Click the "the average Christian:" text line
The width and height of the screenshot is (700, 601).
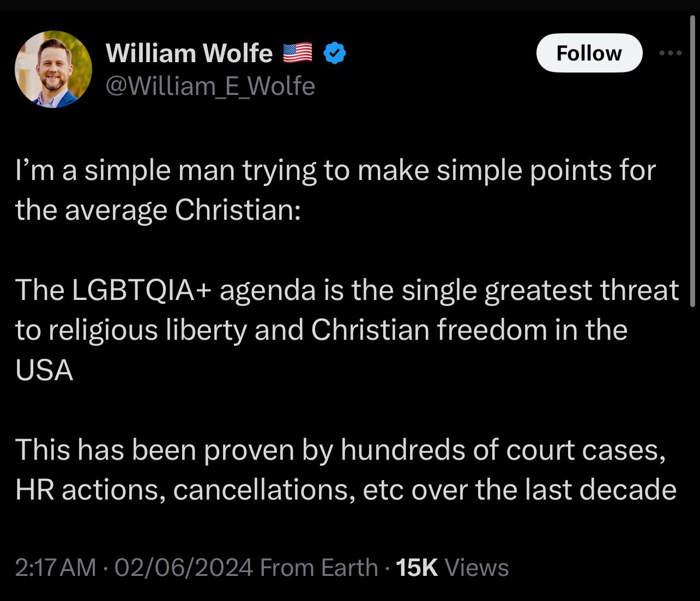[158, 210]
